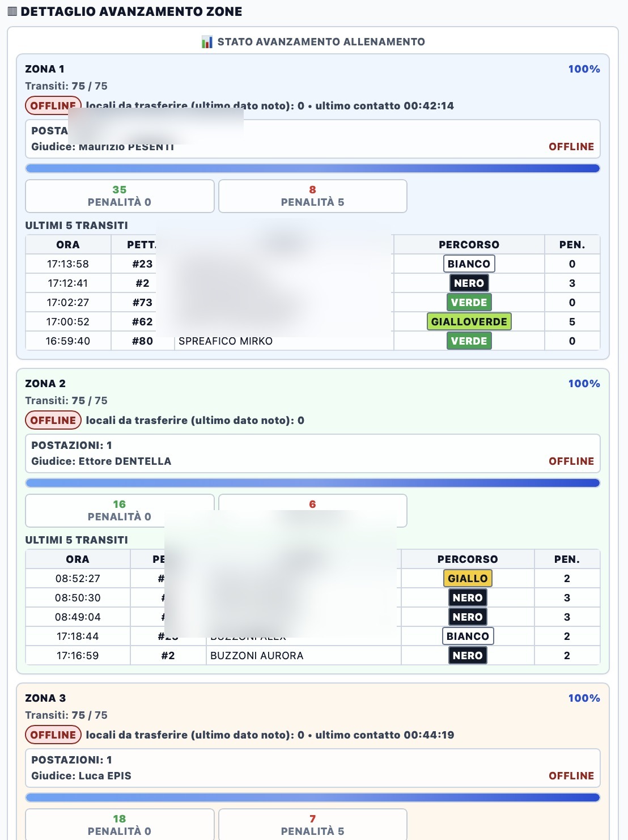
Task: Click the time 17:18:44
Action: [x=78, y=637]
